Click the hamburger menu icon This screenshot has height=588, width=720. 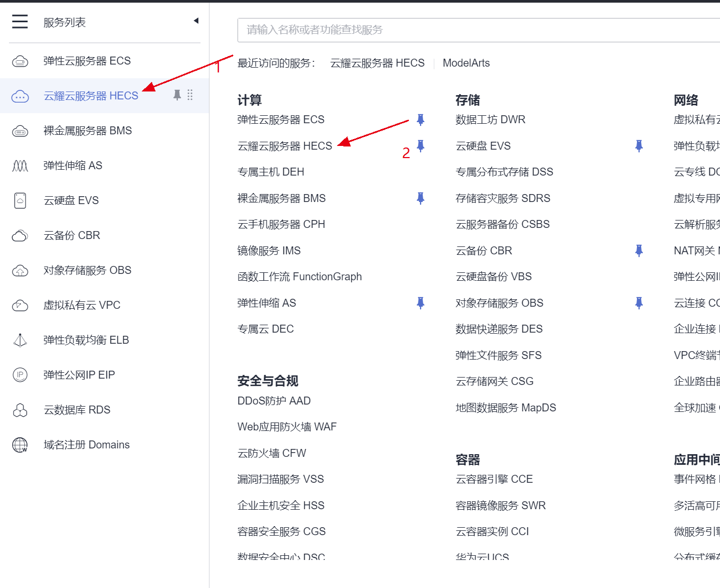coord(20,21)
